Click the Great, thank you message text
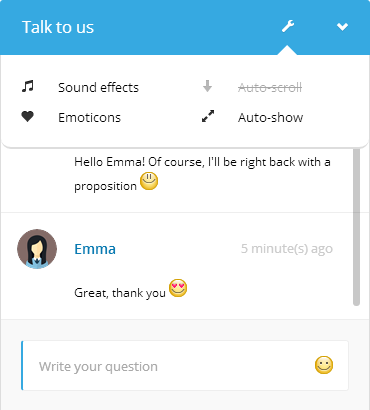 (x=120, y=293)
